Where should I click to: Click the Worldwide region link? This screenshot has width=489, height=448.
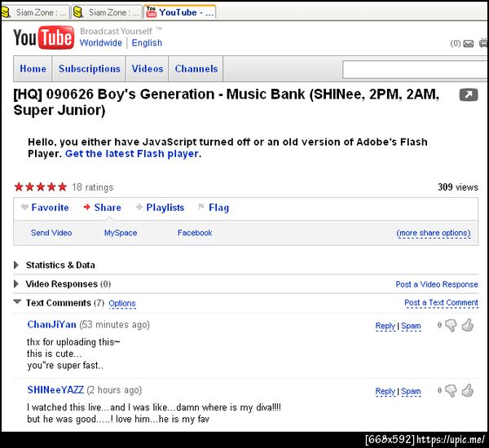101,42
